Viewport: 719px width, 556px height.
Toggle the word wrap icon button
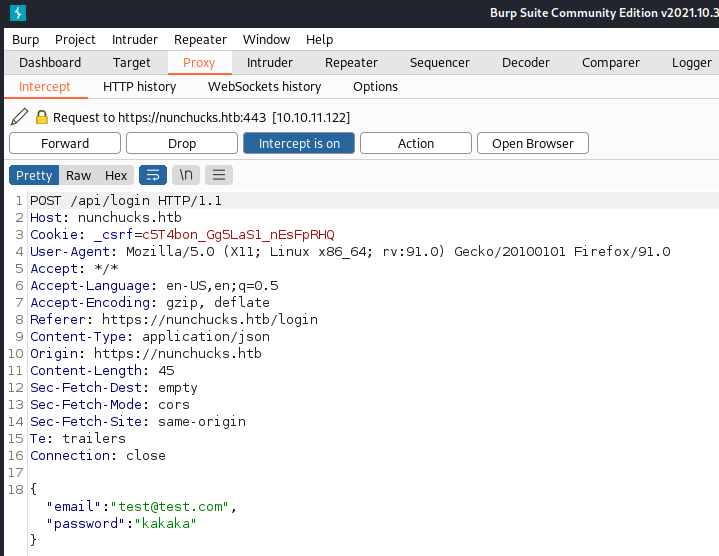tap(153, 175)
